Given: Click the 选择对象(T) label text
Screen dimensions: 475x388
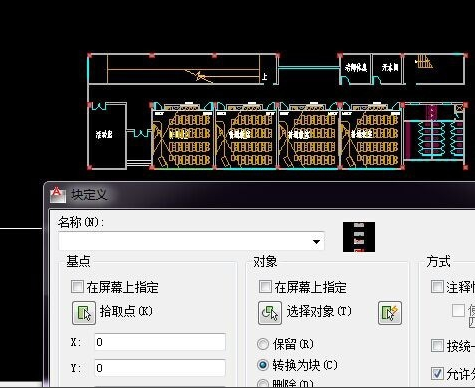Looking at the screenshot, I should pos(319,311).
